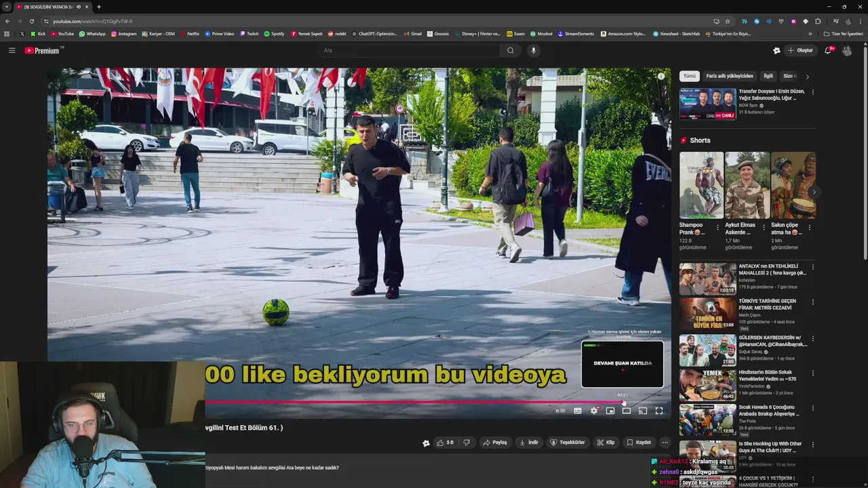The width and height of the screenshot is (868, 488).
Task: Open WhatsApp bookmark
Action: (x=92, y=33)
